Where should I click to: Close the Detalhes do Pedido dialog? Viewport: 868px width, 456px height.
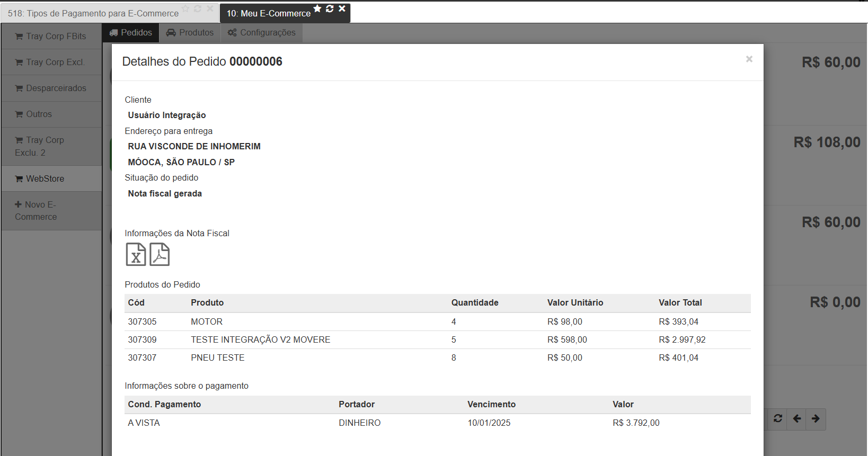click(x=749, y=59)
